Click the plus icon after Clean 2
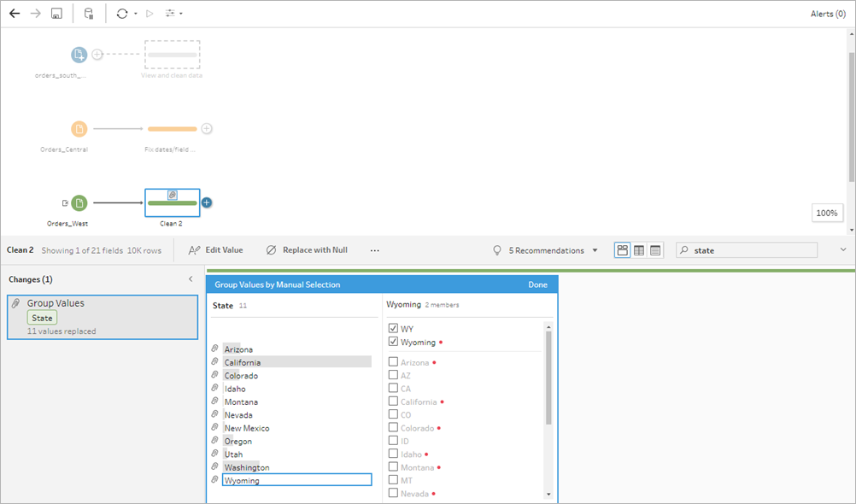The width and height of the screenshot is (856, 504). click(x=207, y=202)
